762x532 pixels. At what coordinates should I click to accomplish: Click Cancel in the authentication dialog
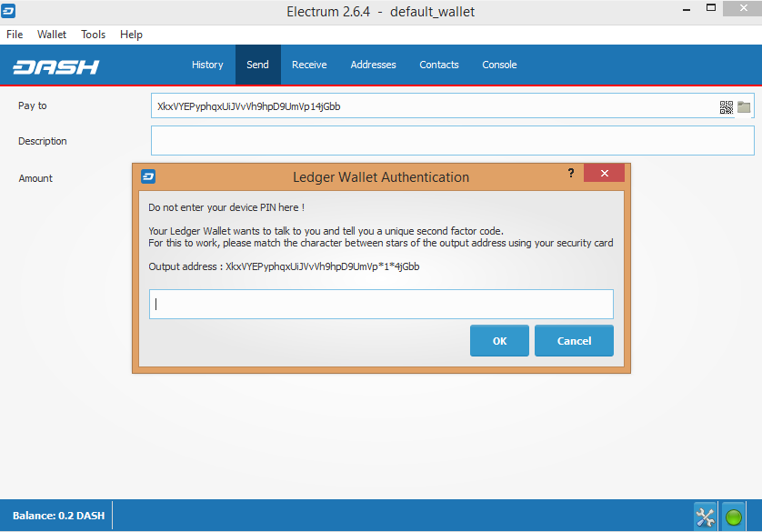coord(574,341)
